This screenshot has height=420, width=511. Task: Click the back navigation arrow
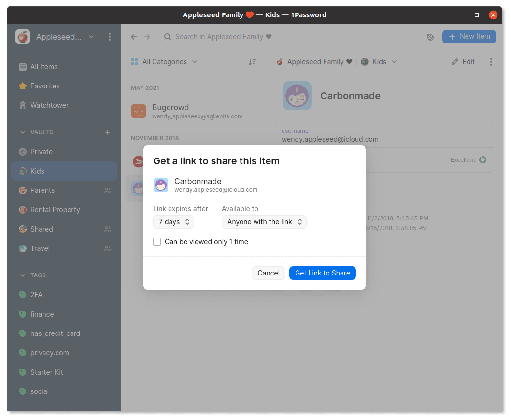tap(134, 37)
